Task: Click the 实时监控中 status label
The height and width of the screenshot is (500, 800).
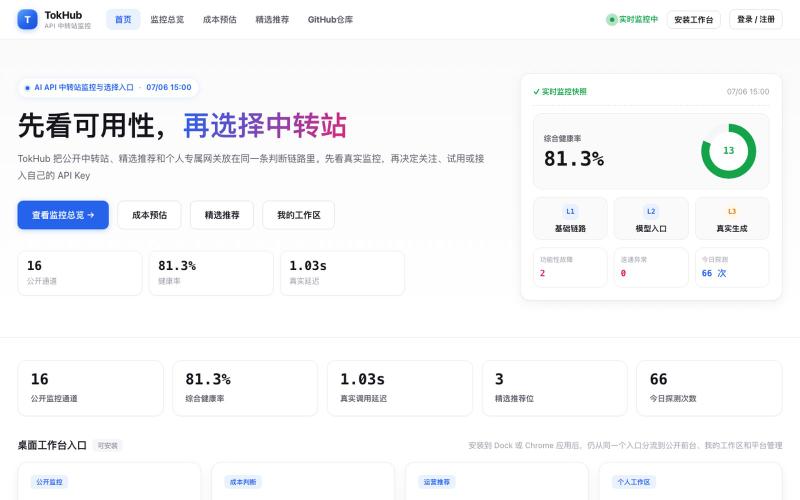Action: [x=638, y=19]
